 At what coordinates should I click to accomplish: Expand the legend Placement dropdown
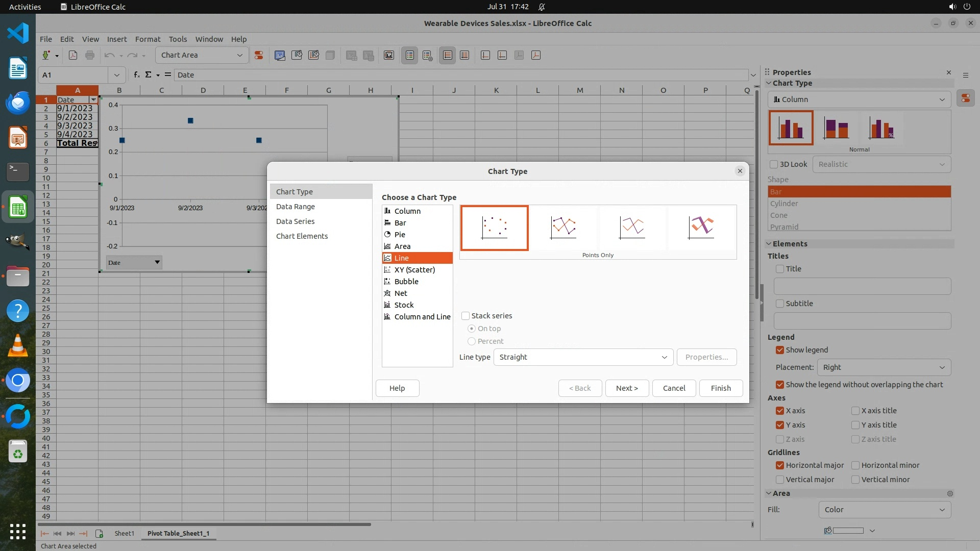[x=884, y=367]
